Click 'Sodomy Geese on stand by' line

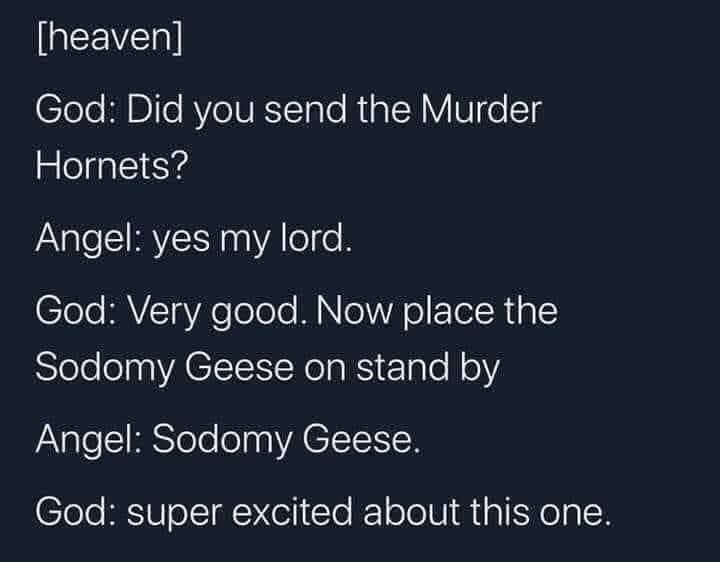(267, 369)
